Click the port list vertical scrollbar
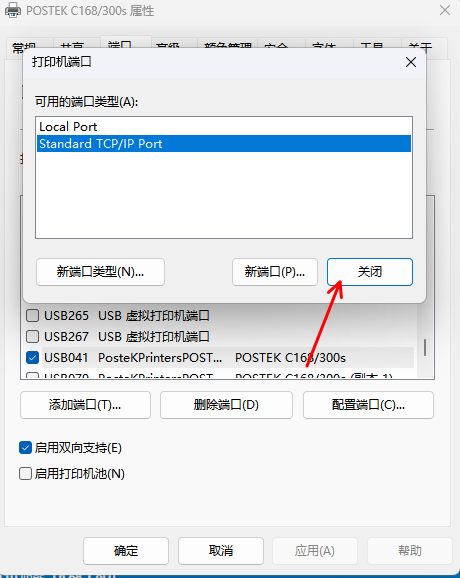The width and height of the screenshot is (460, 578). 425,347
